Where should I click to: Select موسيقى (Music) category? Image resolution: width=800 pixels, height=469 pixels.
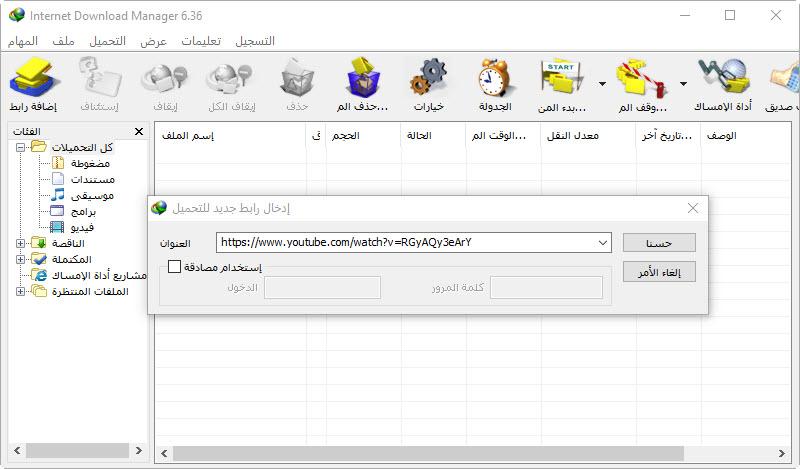click(x=92, y=195)
